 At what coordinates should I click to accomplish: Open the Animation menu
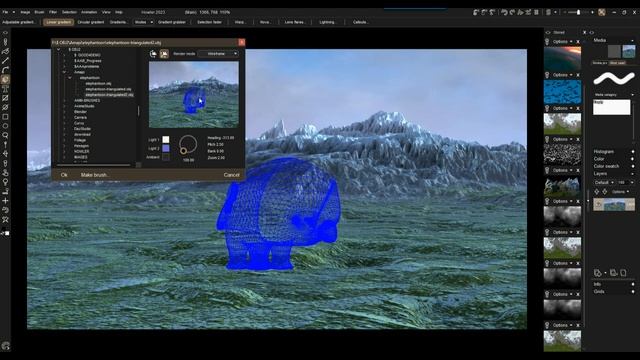click(89, 12)
